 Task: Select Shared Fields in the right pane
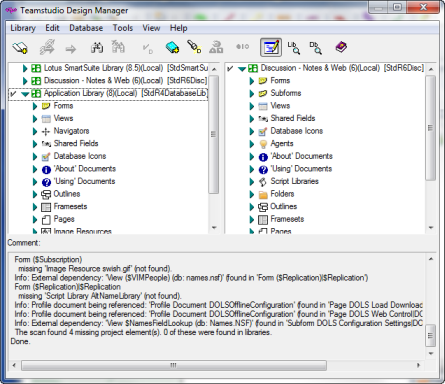tap(293, 118)
